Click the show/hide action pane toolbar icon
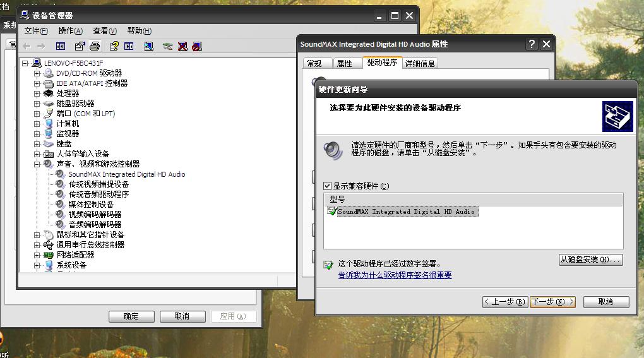This screenshot has height=358, width=644. click(129, 46)
